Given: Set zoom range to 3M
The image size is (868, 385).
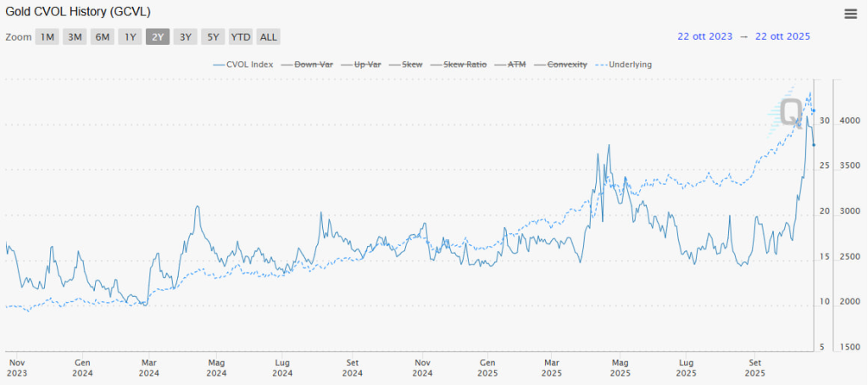Looking at the screenshot, I should click(75, 36).
